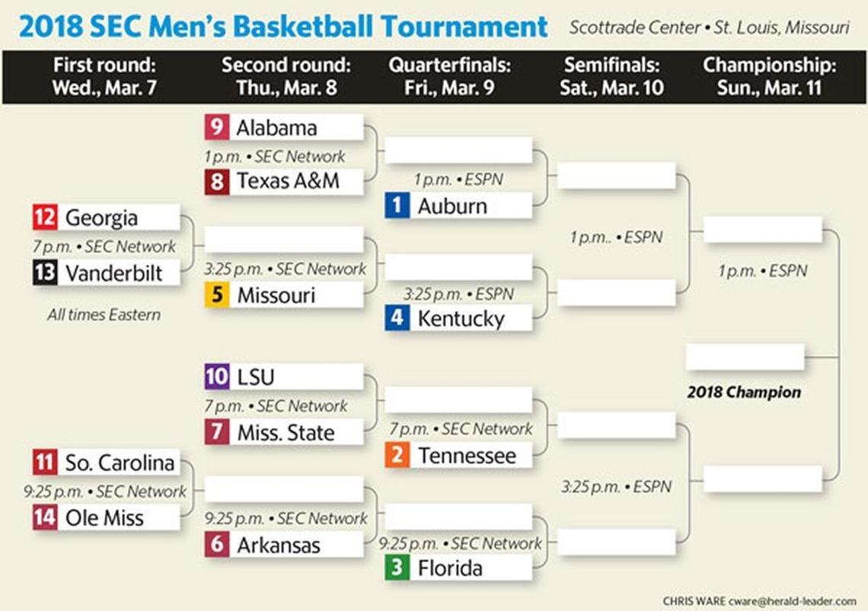The image size is (868, 611).
Task: Click the Kentucky seed 4 badge
Action: 397,318
